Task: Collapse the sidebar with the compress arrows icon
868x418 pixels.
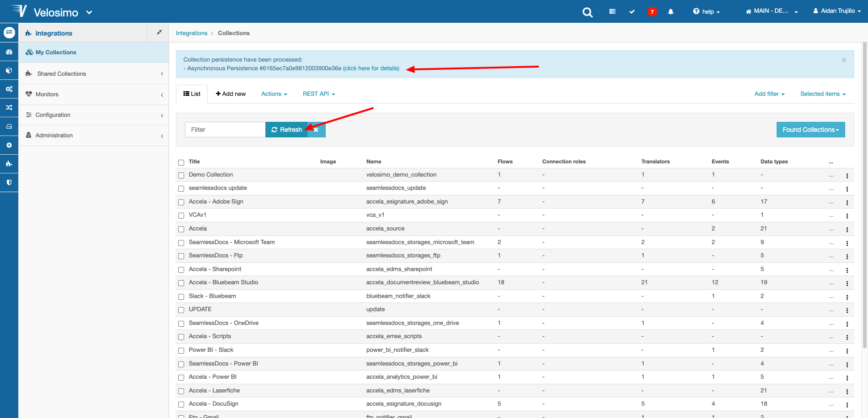Action: pyautogui.click(x=159, y=32)
